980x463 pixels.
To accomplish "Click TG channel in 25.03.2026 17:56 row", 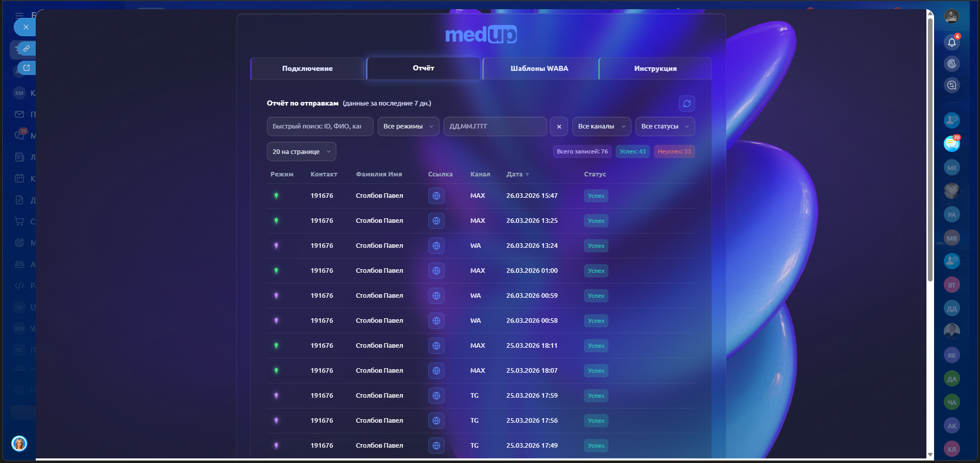I will click(x=474, y=421).
